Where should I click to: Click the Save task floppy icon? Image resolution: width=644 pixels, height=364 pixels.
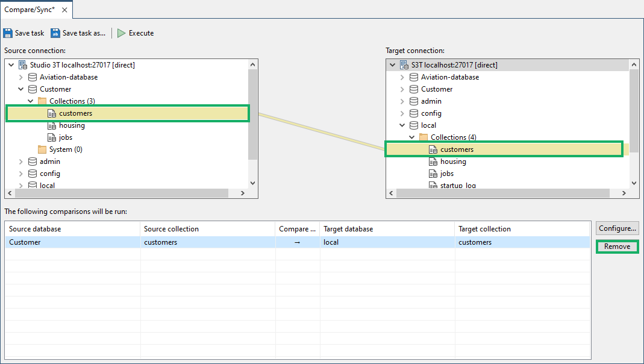pos(8,33)
